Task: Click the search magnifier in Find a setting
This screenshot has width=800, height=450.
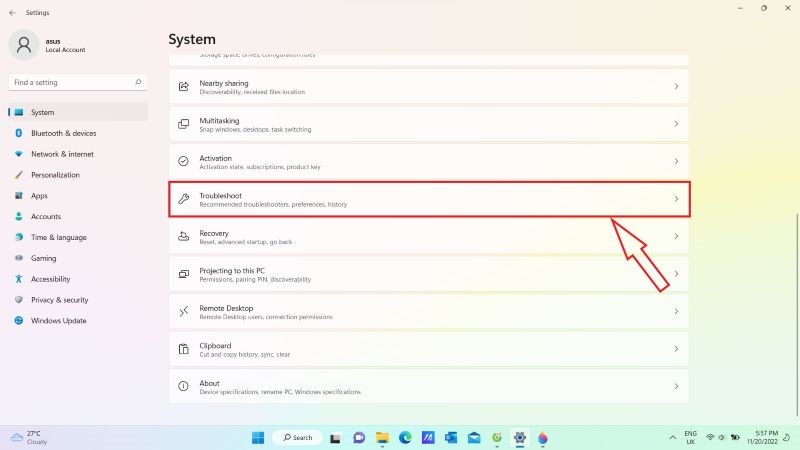Action: (x=138, y=82)
